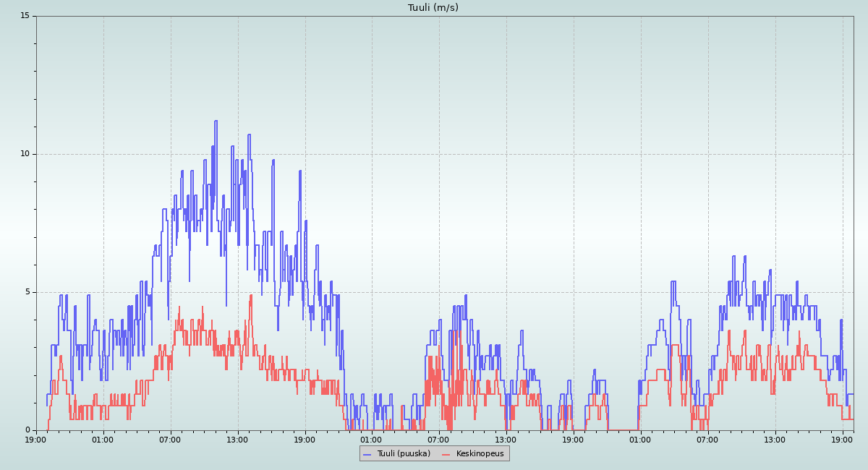Click the rightmost 19:00 time label
Image resolution: width=868 pixels, height=470 pixels.
[842, 440]
